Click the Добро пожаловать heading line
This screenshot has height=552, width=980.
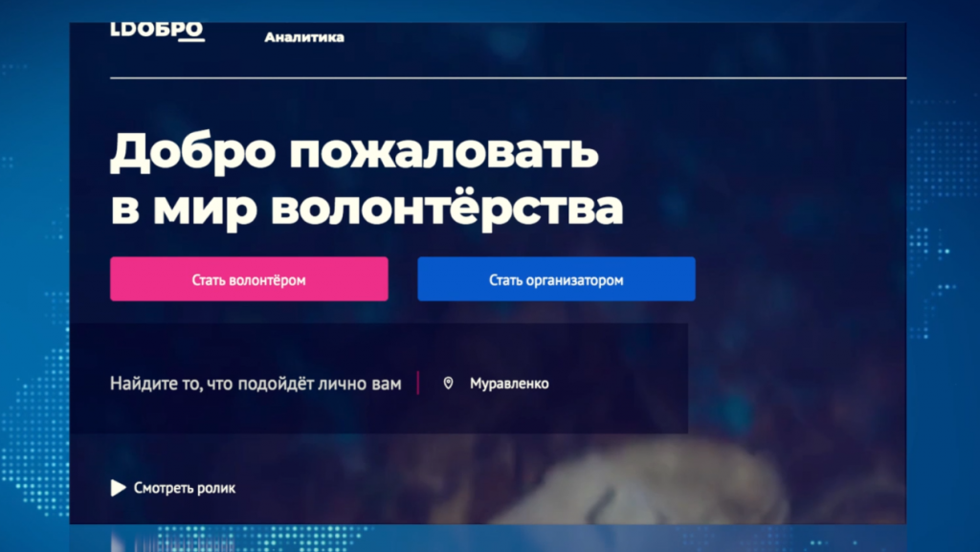(354, 152)
